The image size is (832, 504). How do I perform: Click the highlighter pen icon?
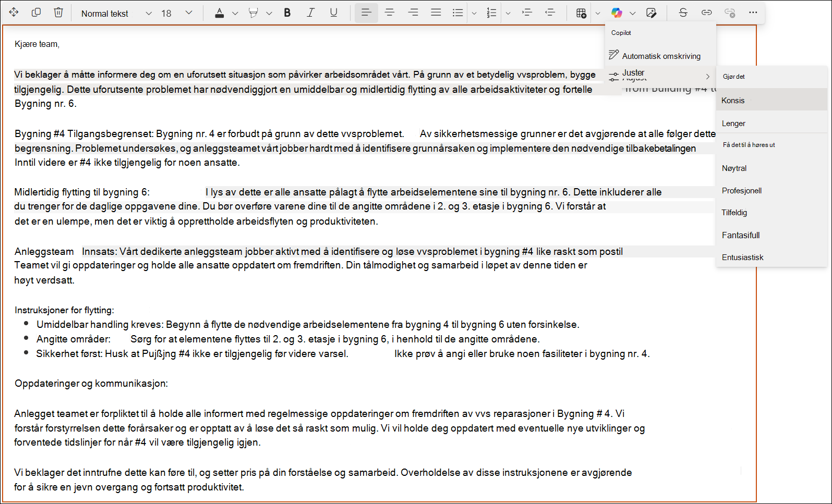pos(254,13)
